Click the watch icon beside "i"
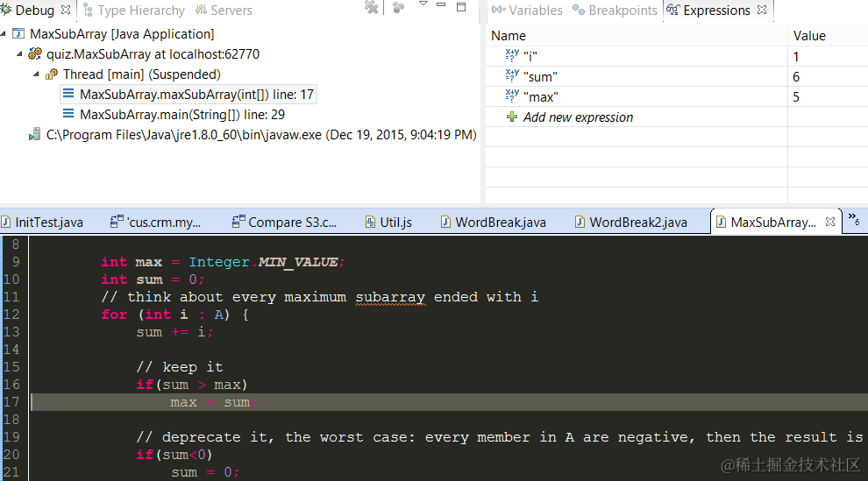The width and height of the screenshot is (868, 481). coord(512,54)
